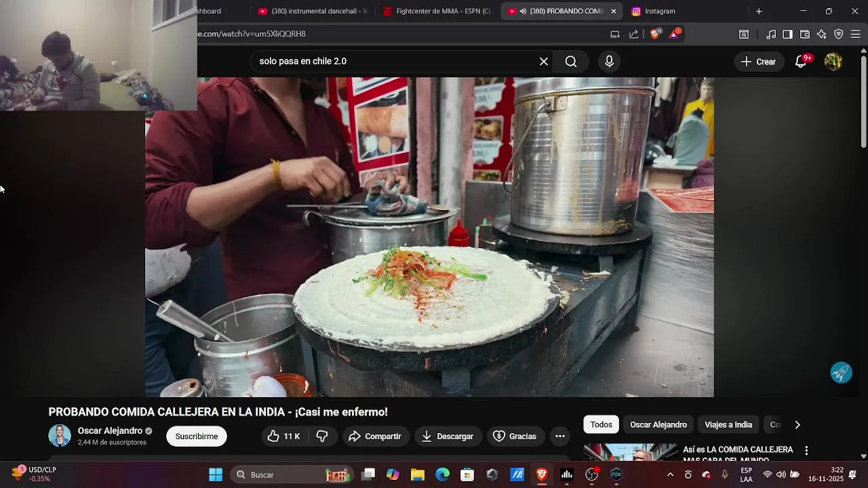Open the Nox taskbar icon
The height and width of the screenshot is (488, 868).
click(616, 475)
